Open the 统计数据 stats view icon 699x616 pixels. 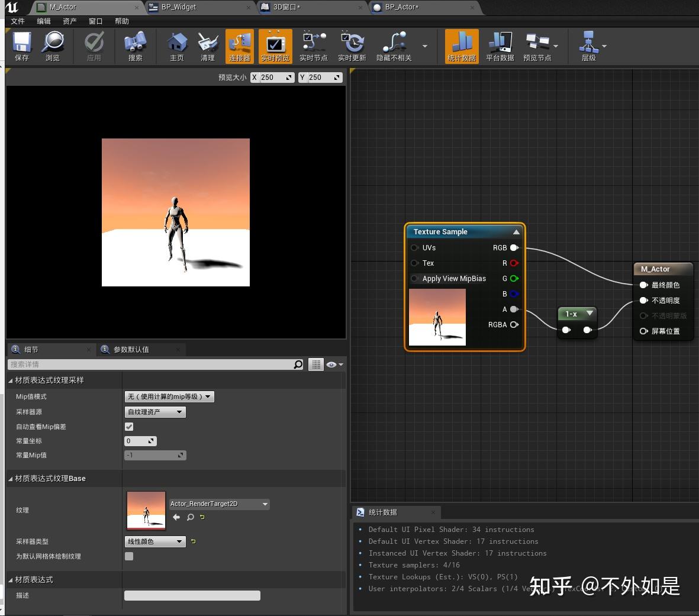(x=461, y=46)
